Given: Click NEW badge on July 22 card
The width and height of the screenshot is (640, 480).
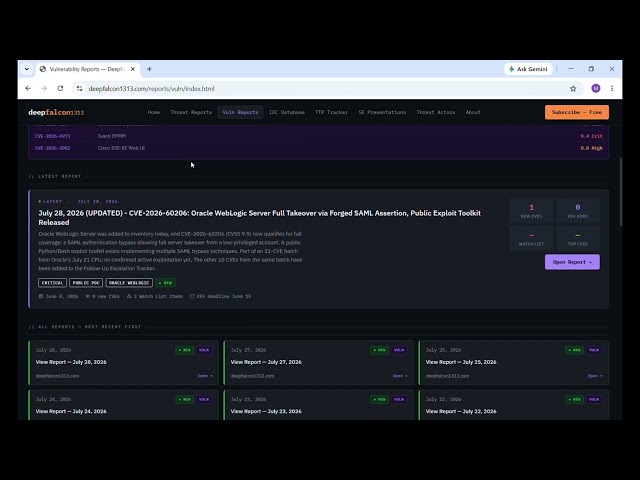Looking at the screenshot, I should (574, 400).
